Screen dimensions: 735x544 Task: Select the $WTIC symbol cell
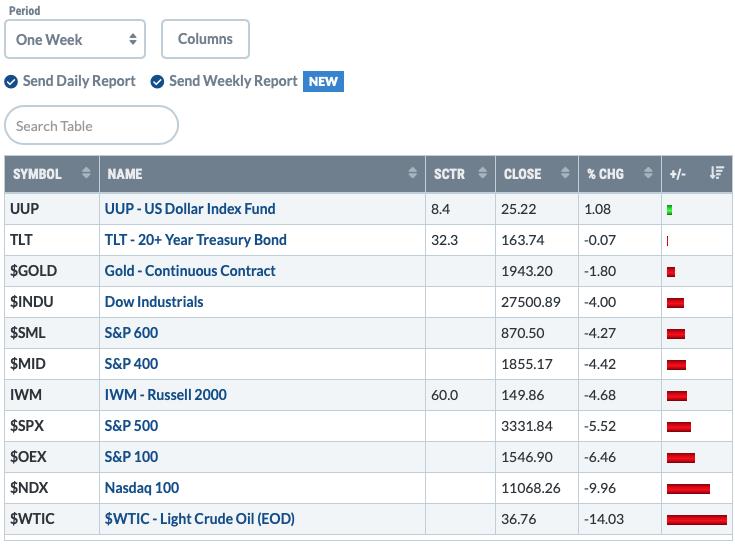[52, 519]
